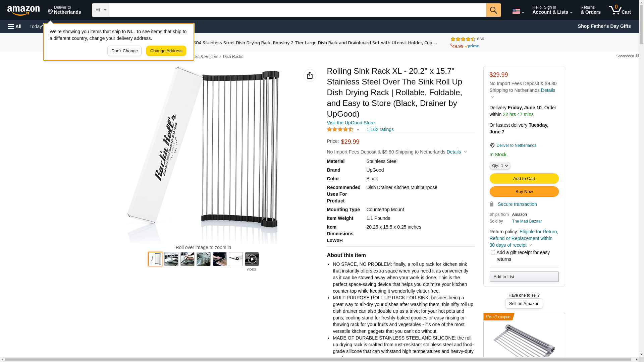Click the share icon on product image
This screenshot has height=362, width=644.
click(310, 75)
